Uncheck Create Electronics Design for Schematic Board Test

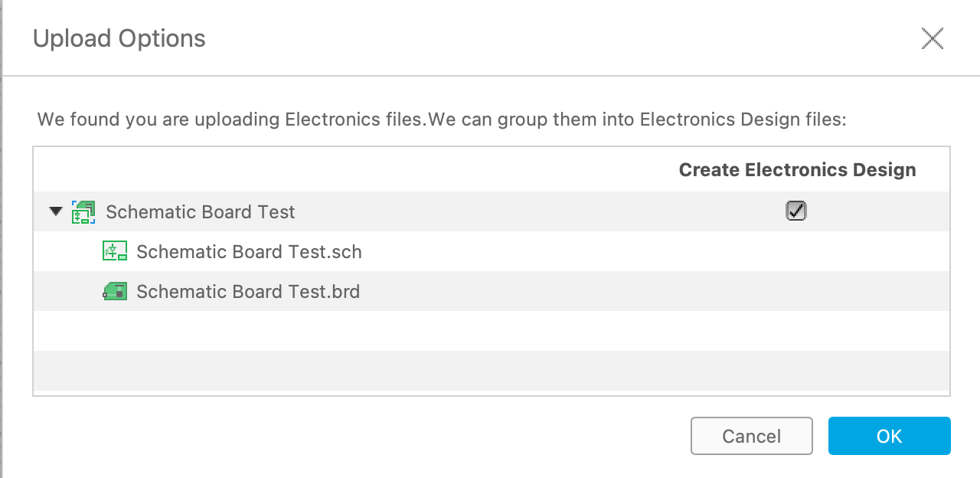(x=796, y=211)
